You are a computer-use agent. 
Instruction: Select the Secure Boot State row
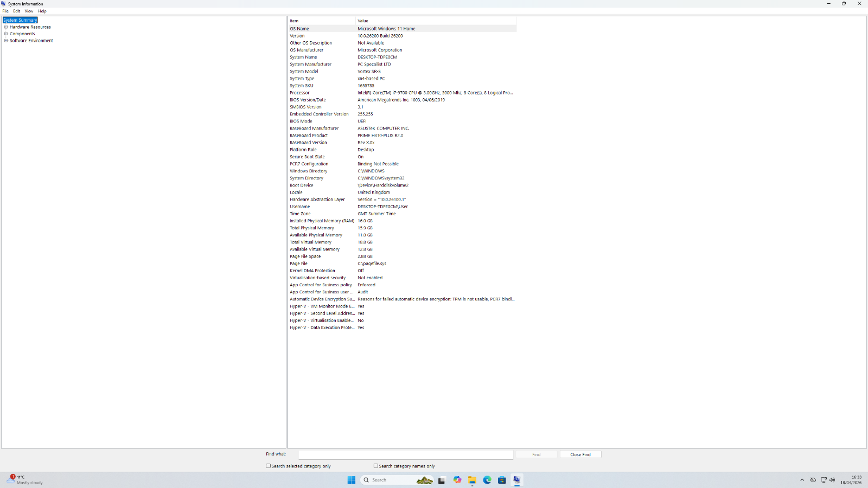402,157
